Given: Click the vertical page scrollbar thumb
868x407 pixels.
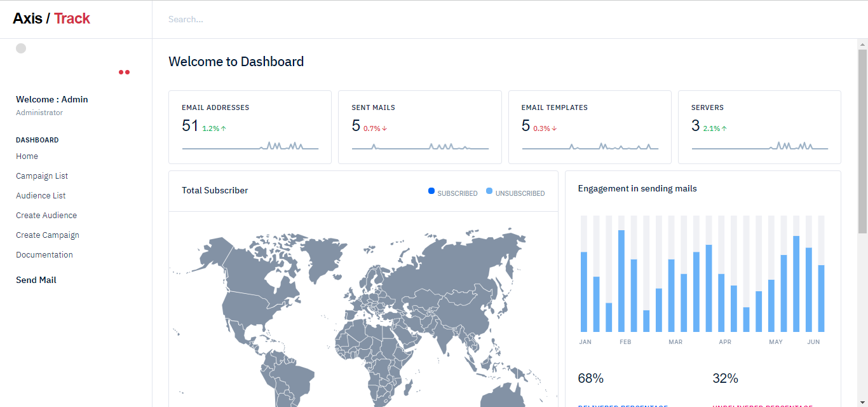Looking at the screenshot, I should (862, 137).
